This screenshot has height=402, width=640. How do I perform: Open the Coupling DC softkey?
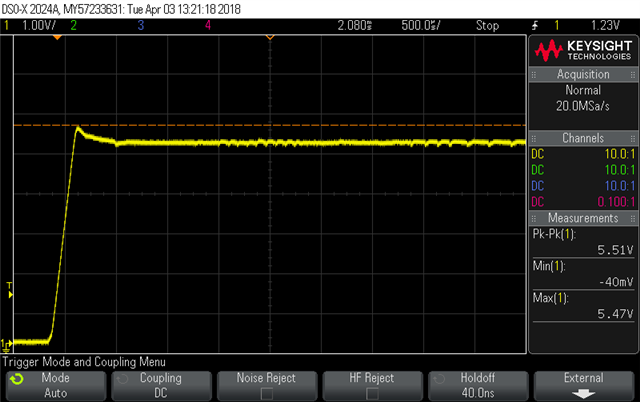coord(161,385)
